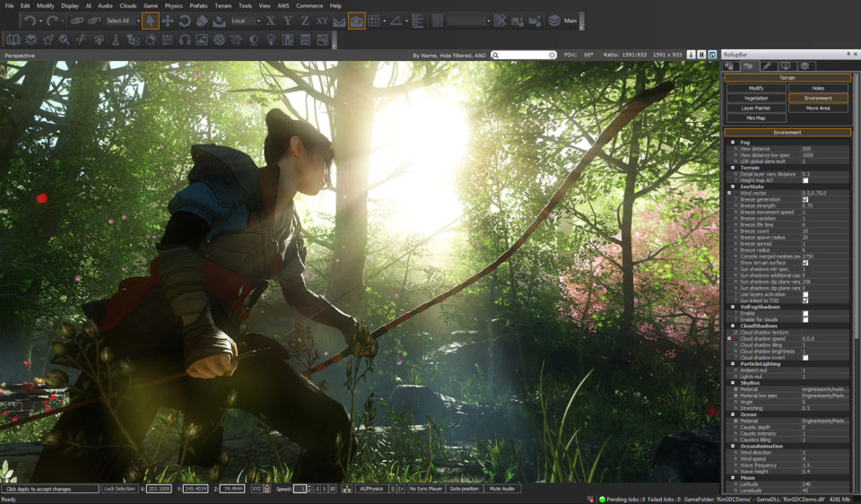861x504 pixels.
Task: Open the Clouds menu
Action: [x=128, y=5]
